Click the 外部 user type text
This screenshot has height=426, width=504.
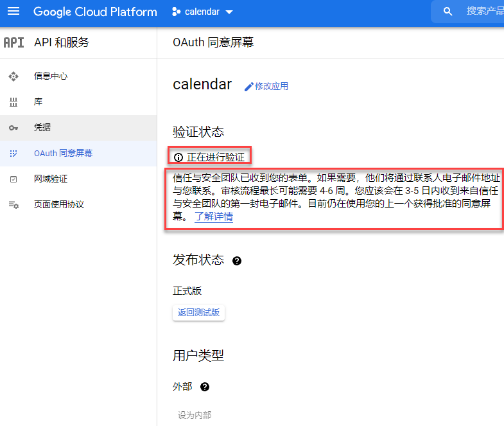[182, 386]
